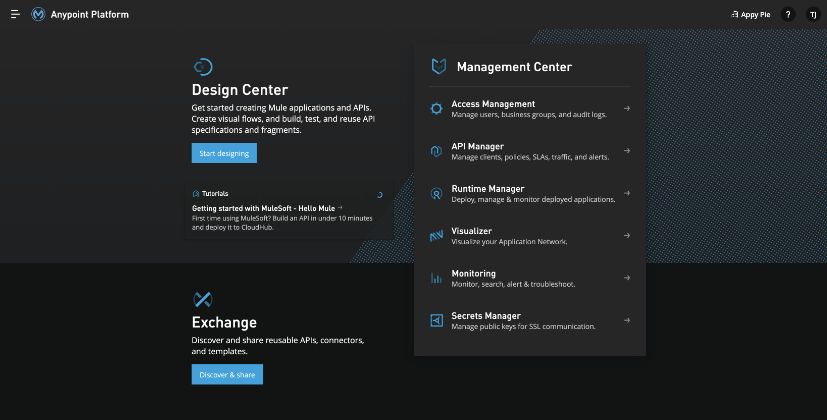Image resolution: width=827 pixels, height=420 pixels.
Task: Click the Secrets Manager icon
Action: pos(436,320)
